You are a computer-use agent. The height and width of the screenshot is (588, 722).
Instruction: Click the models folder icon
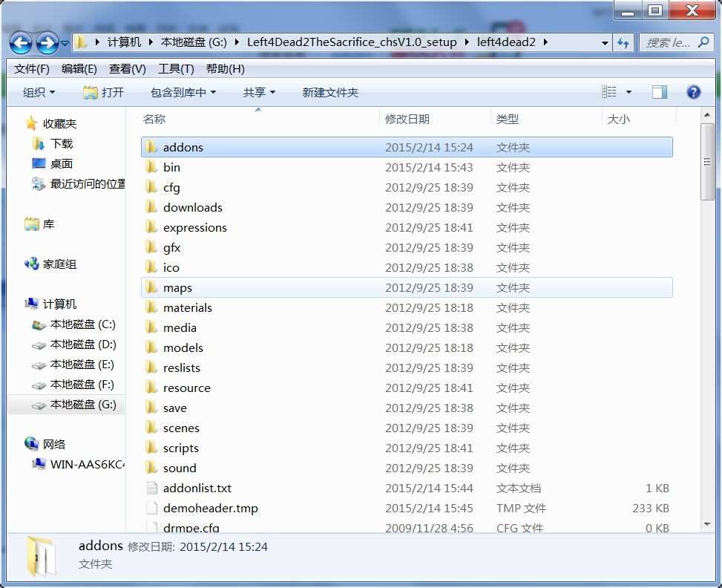[151, 347]
